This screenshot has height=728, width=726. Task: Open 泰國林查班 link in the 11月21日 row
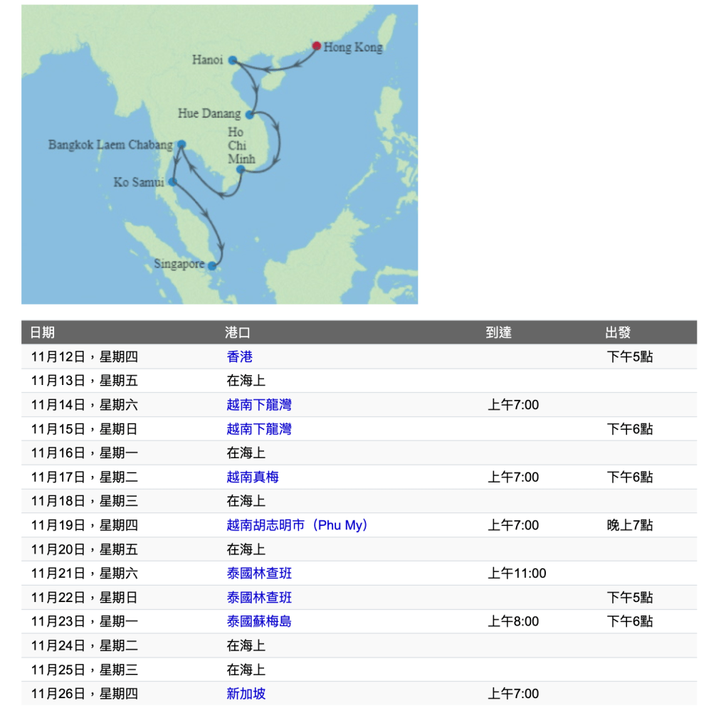tap(258, 574)
